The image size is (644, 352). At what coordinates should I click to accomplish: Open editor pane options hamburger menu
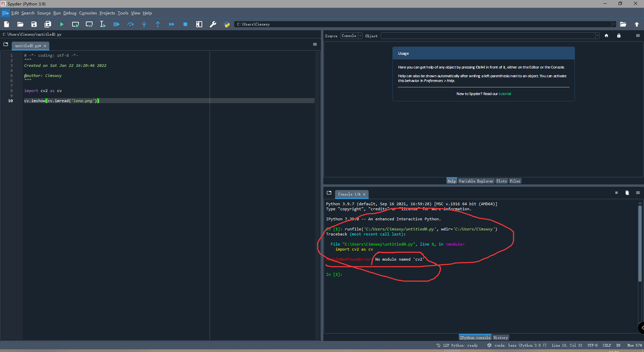[x=315, y=44]
